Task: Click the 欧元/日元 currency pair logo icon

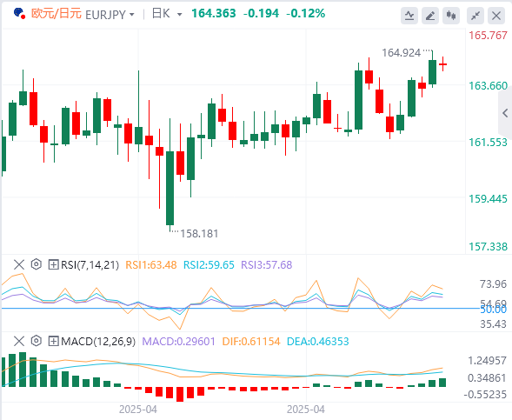Action: 20,14
